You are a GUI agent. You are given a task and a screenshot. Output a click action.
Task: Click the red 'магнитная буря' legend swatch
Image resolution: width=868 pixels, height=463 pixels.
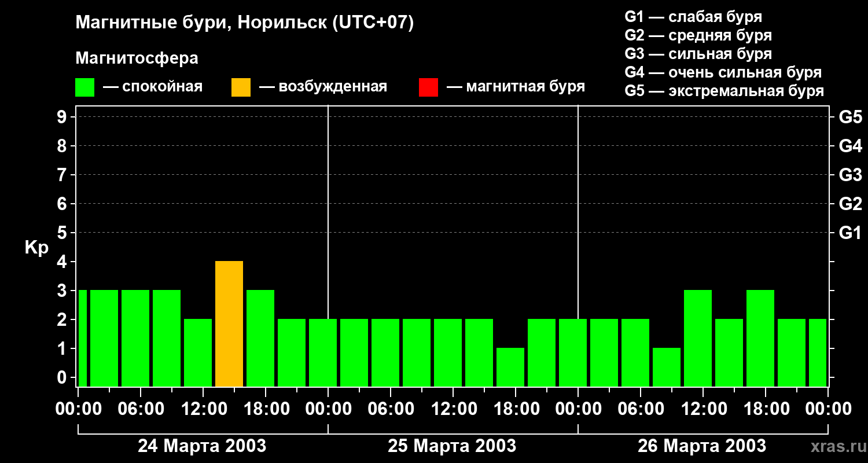(428, 87)
